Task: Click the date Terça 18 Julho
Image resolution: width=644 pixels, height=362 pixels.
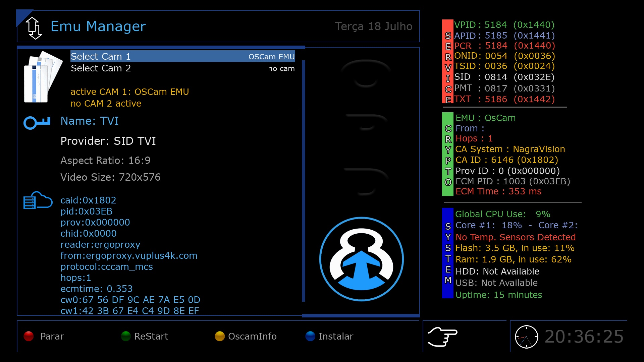Action: (374, 26)
